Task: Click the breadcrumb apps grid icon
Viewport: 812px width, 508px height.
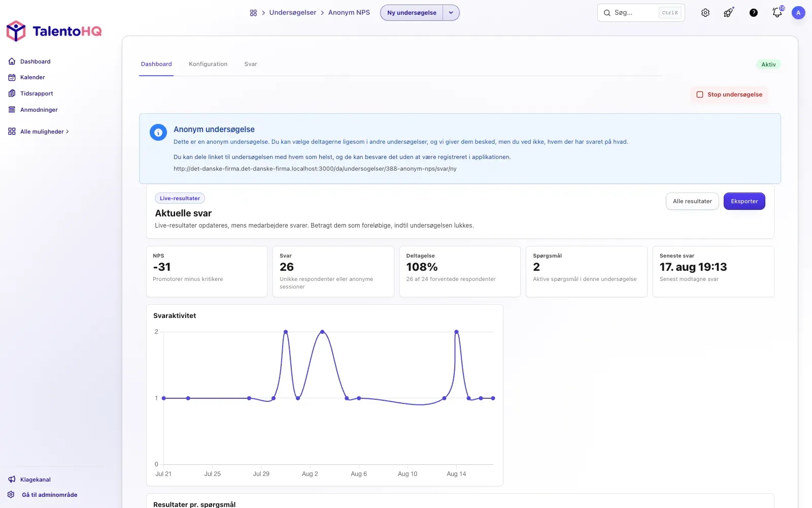Action: coord(253,13)
